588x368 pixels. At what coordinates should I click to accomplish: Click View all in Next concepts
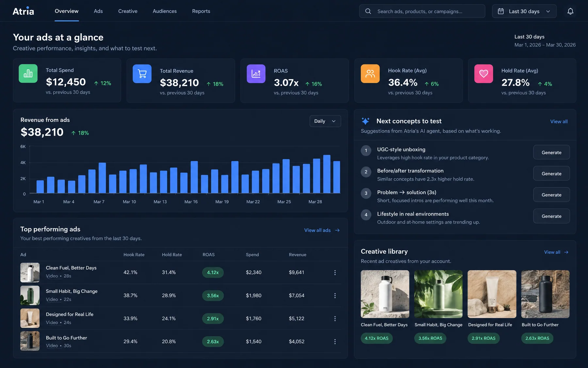[559, 121]
